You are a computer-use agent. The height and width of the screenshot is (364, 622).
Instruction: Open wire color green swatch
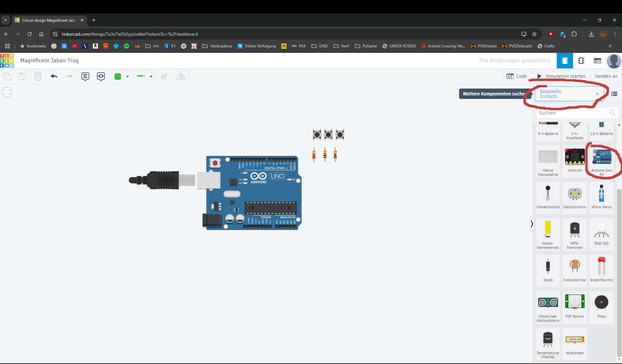pos(118,77)
